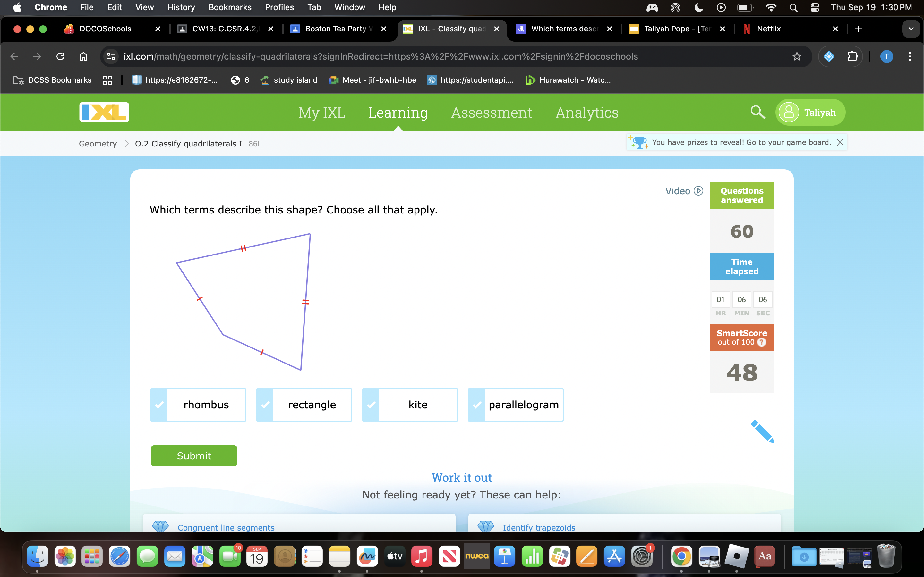Open Congruent line segments help link
Screen dimensions: 924x577
226,527
